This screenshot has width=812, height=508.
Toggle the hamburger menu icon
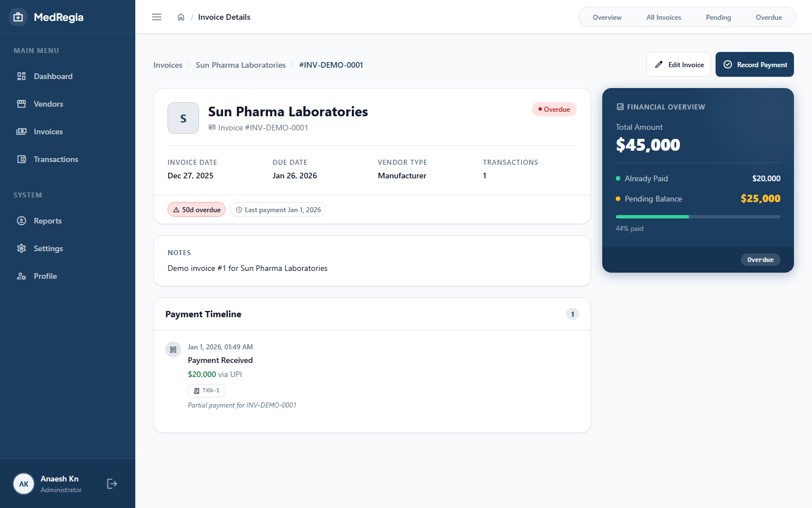(x=157, y=17)
